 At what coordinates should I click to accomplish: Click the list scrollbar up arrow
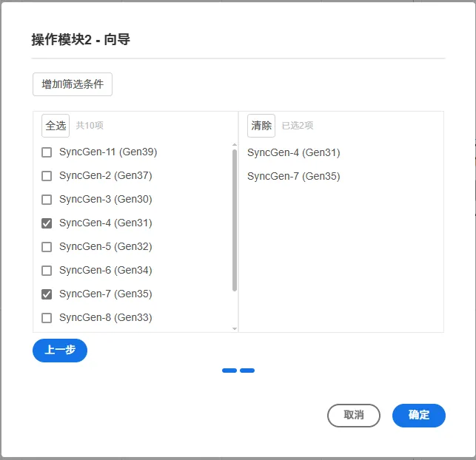[x=235, y=145]
